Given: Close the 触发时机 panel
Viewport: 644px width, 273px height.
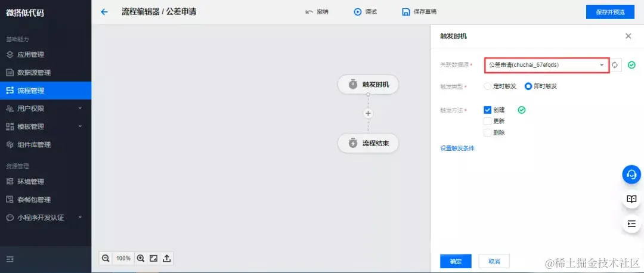Looking at the screenshot, I should point(628,36).
